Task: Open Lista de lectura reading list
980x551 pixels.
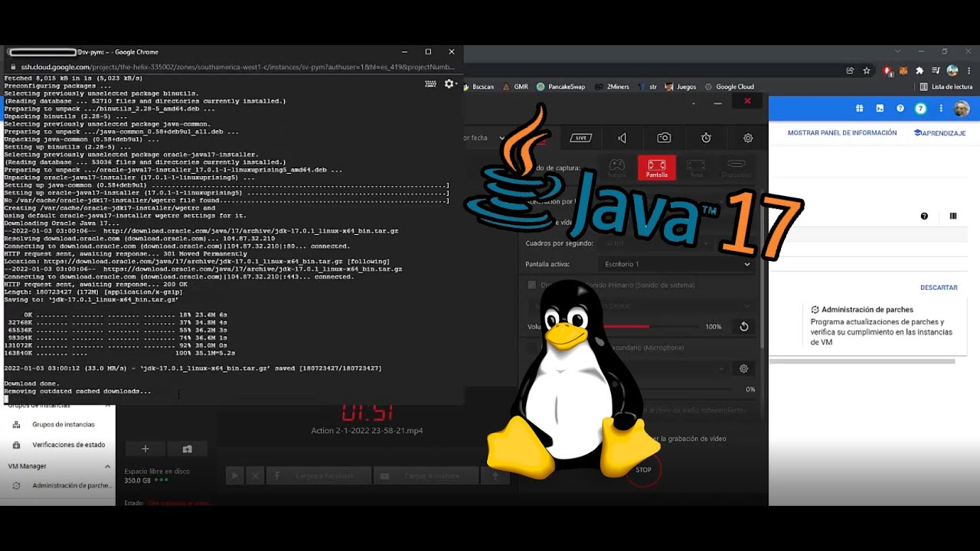Action: (x=946, y=86)
